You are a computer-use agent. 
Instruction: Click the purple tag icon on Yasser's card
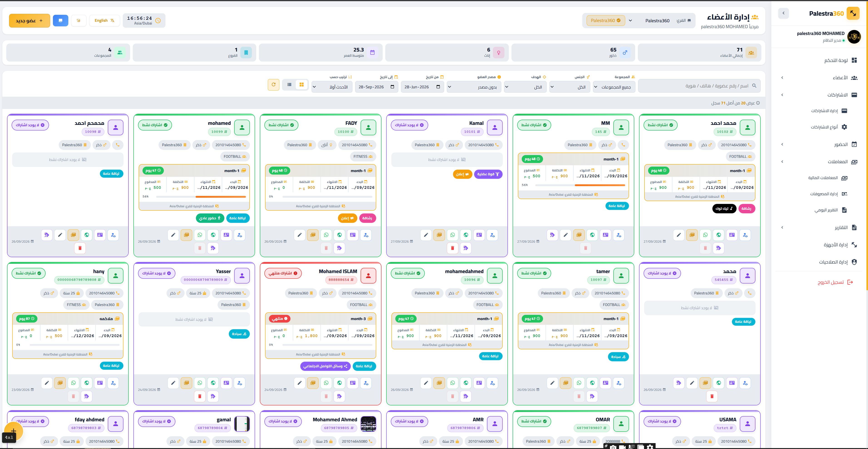pos(213,396)
